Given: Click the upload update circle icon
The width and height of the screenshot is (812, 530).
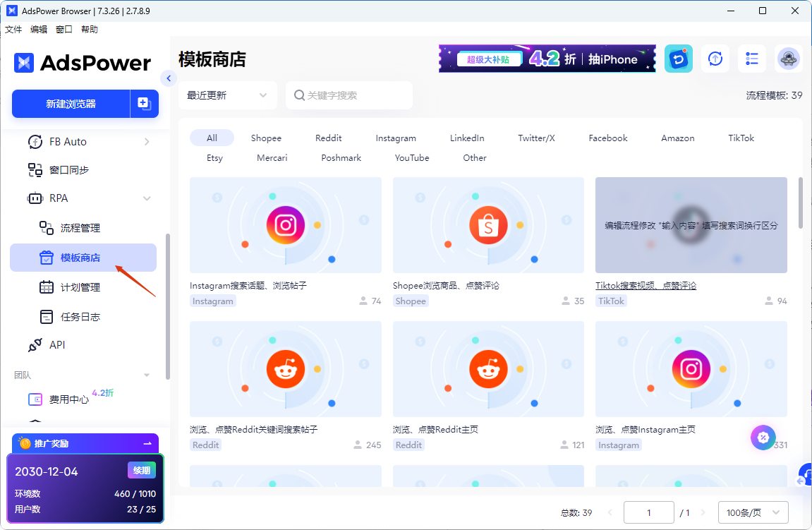Looking at the screenshot, I should pos(715,59).
